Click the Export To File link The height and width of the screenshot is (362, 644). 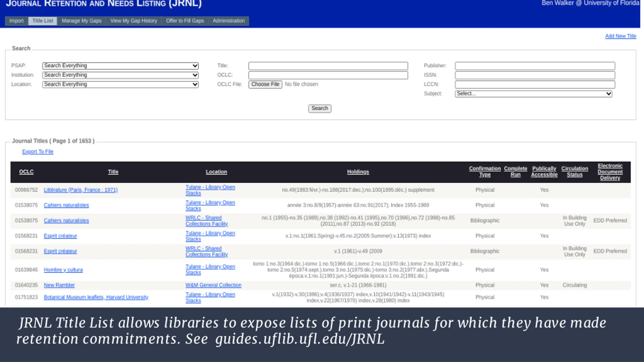(38, 152)
